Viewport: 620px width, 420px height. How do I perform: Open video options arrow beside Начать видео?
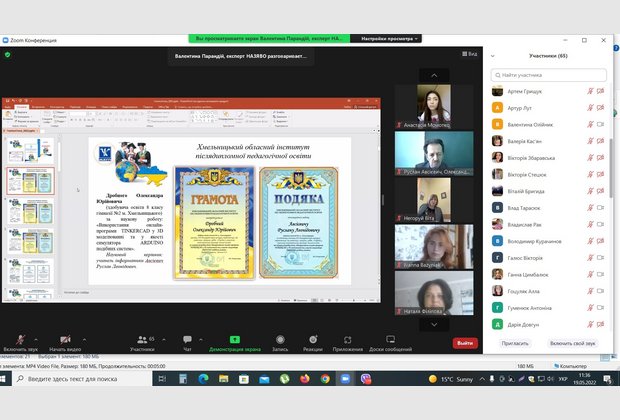click(84, 339)
